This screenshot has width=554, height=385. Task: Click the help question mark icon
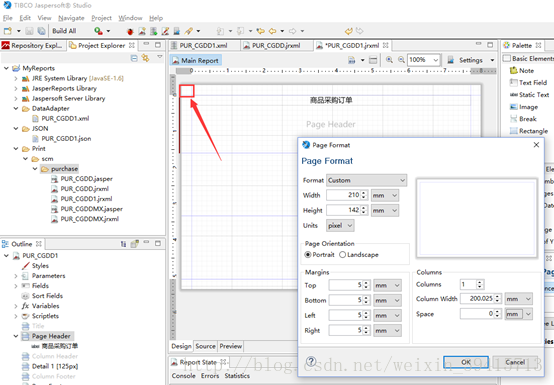coord(311,361)
